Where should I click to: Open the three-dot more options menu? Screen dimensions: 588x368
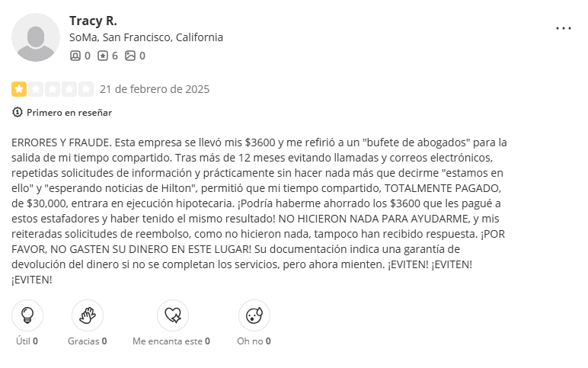[x=563, y=28]
